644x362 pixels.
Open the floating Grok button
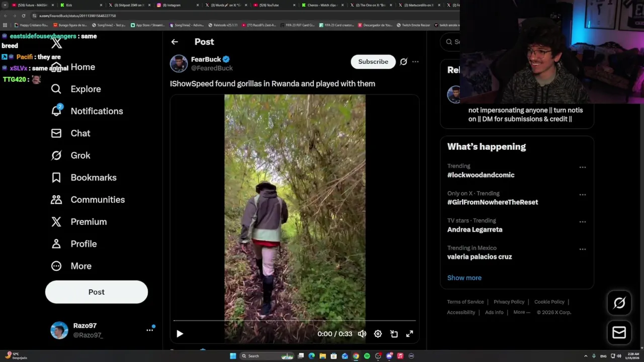click(619, 303)
